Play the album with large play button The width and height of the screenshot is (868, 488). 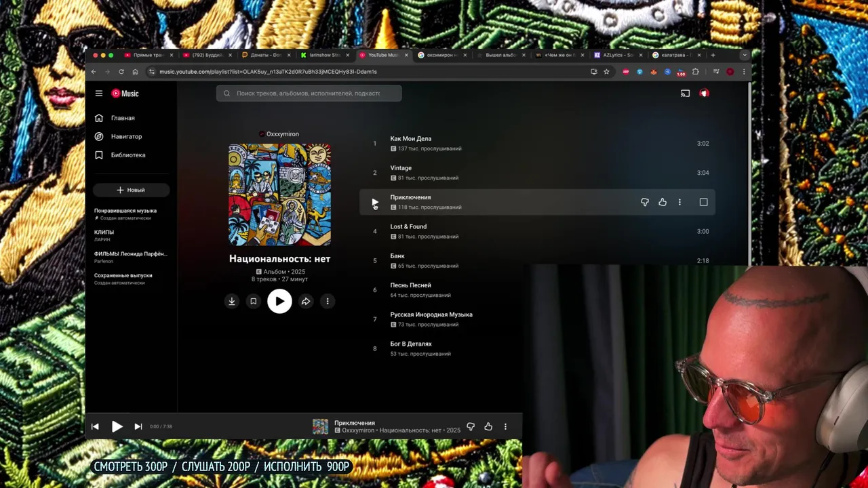click(x=279, y=302)
